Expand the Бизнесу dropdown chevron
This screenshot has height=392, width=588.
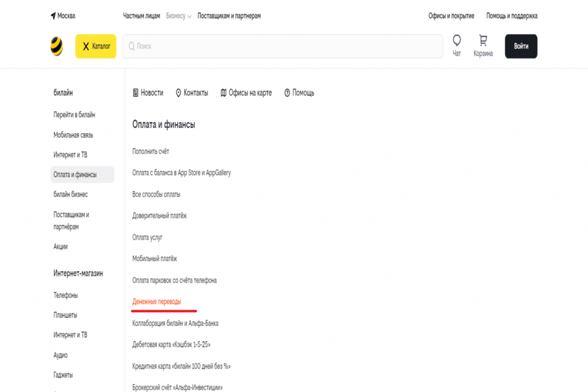(189, 17)
